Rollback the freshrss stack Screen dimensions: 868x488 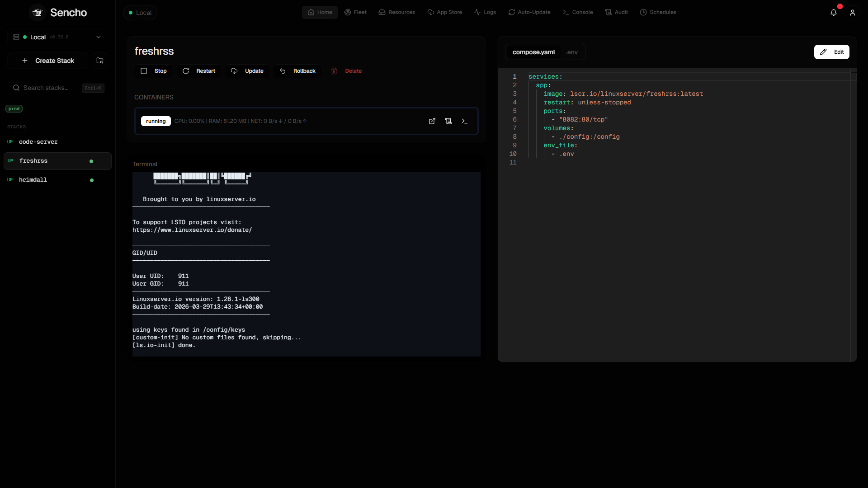(x=297, y=71)
